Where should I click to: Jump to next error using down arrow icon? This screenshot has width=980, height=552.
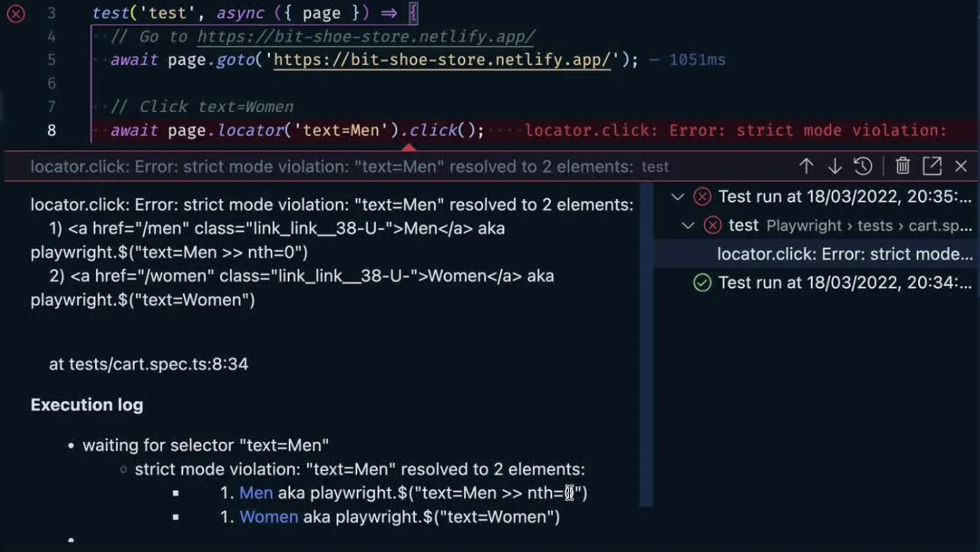click(x=835, y=166)
